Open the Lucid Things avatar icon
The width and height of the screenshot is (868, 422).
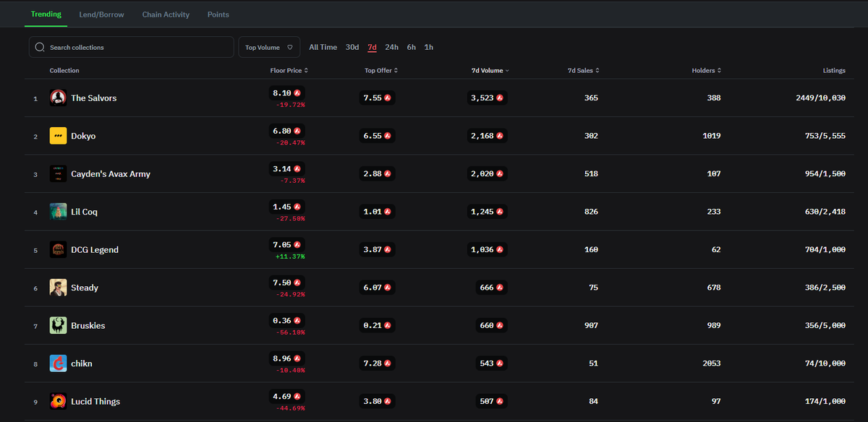click(58, 401)
